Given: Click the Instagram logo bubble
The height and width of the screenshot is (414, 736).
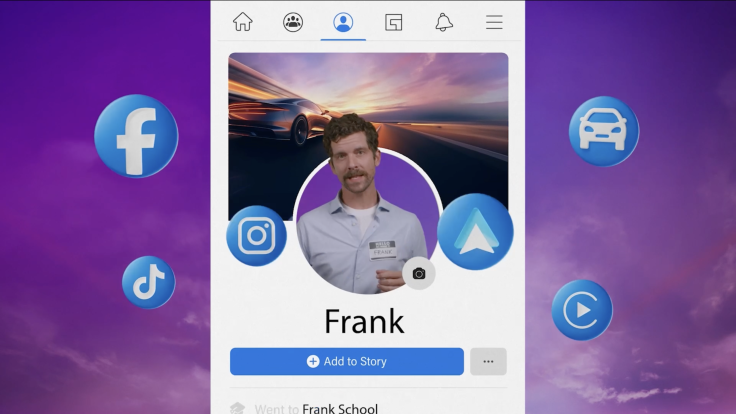Looking at the screenshot, I should (256, 236).
